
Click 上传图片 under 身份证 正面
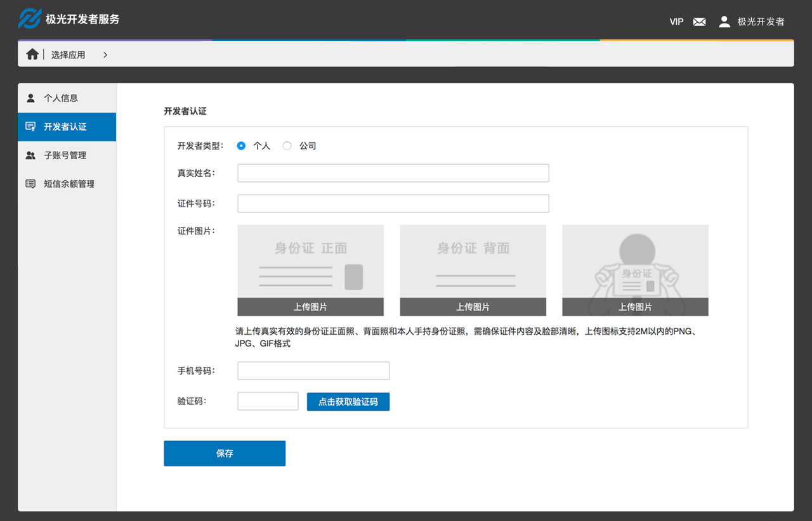point(311,307)
